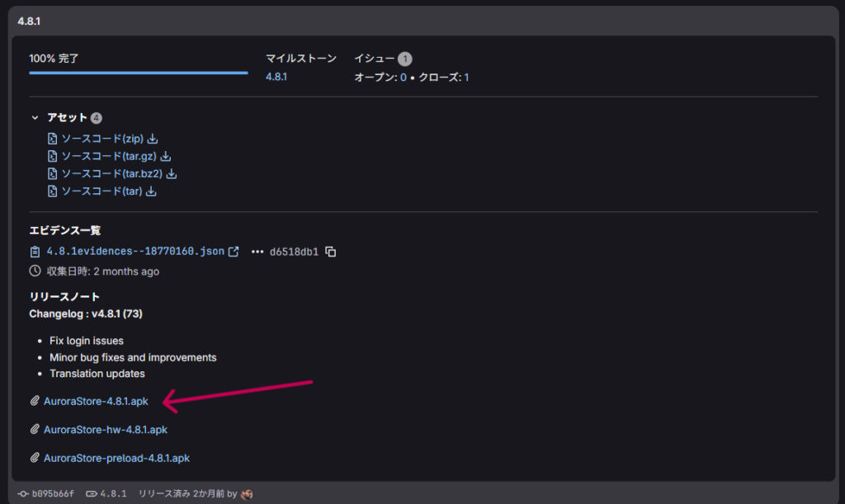Open the 4.8.1 milestone link
The width and height of the screenshot is (845, 504).
tap(276, 77)
